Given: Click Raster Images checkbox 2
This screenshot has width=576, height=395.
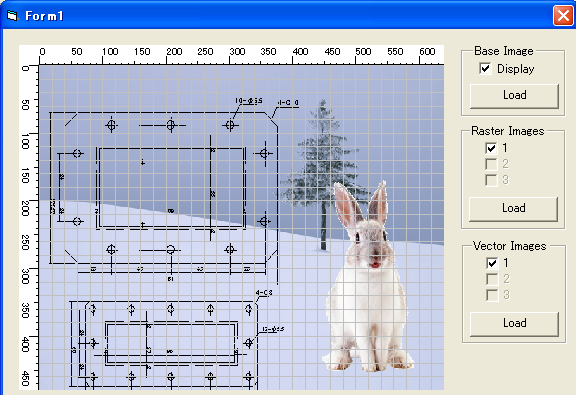Looking at the screenshot, I should tap(491, 164).
